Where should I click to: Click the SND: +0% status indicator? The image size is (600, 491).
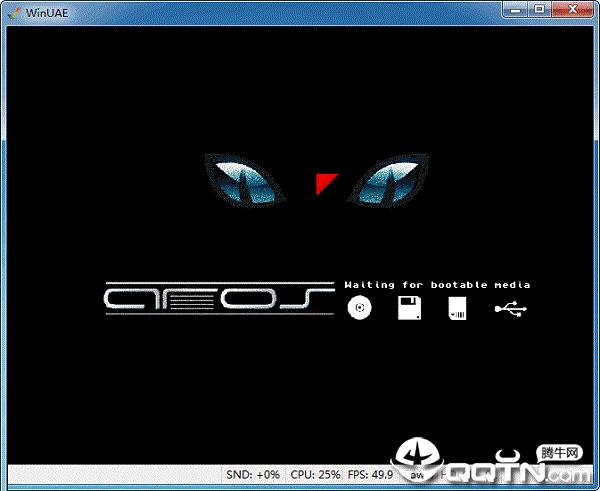tap(253, 475)
